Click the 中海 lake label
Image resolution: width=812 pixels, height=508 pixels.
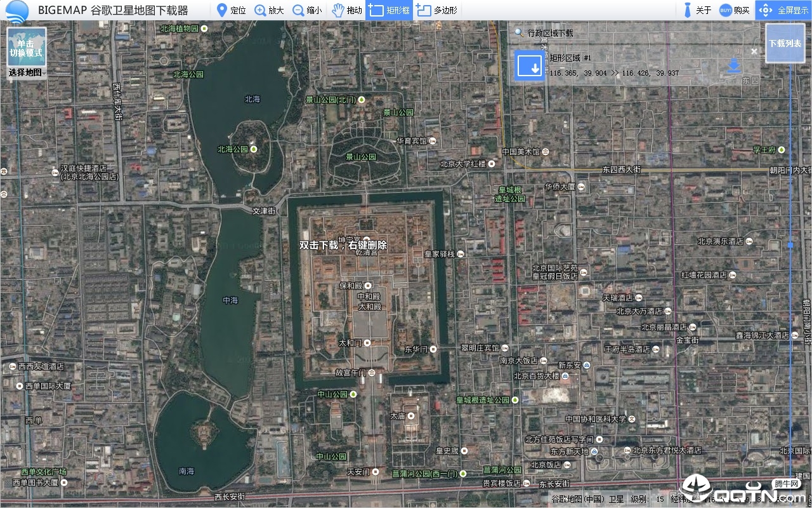230,300
